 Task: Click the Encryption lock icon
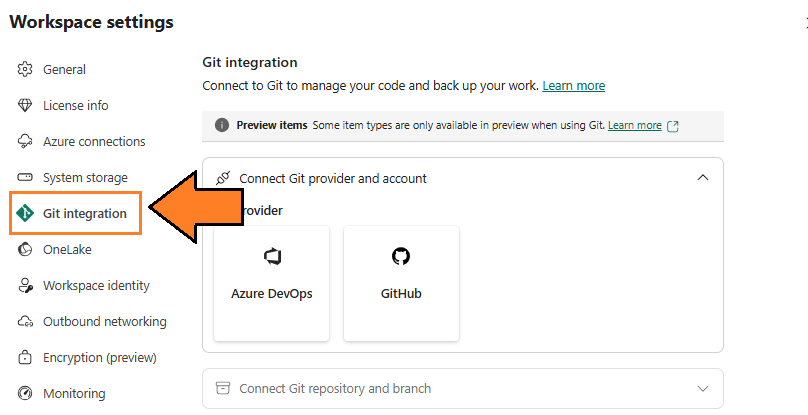[x=26, y=358]
